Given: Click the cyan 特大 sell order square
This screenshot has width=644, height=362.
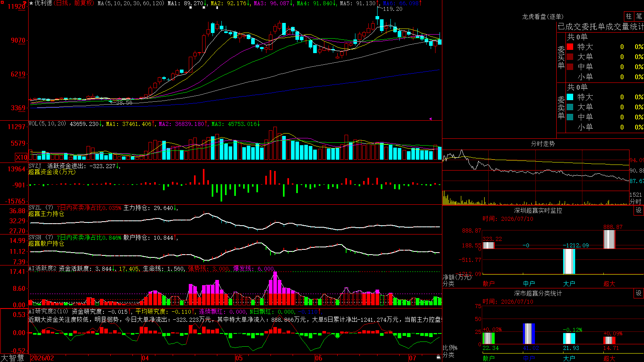Looking at the screenshot, I should coord(570,97).
